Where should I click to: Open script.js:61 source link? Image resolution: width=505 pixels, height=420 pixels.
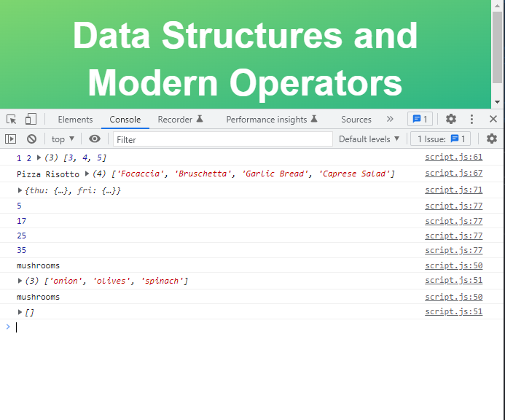453,157
